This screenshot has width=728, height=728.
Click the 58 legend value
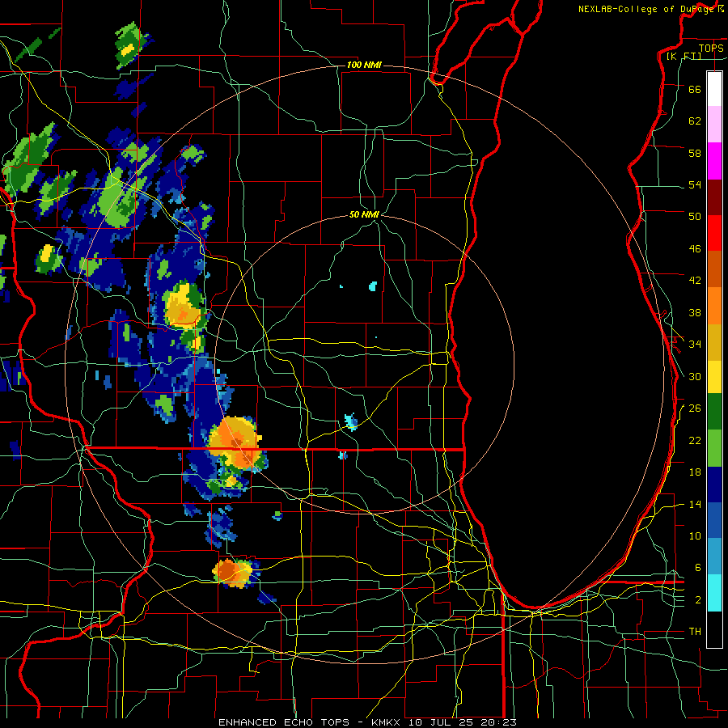pos(695,153)
